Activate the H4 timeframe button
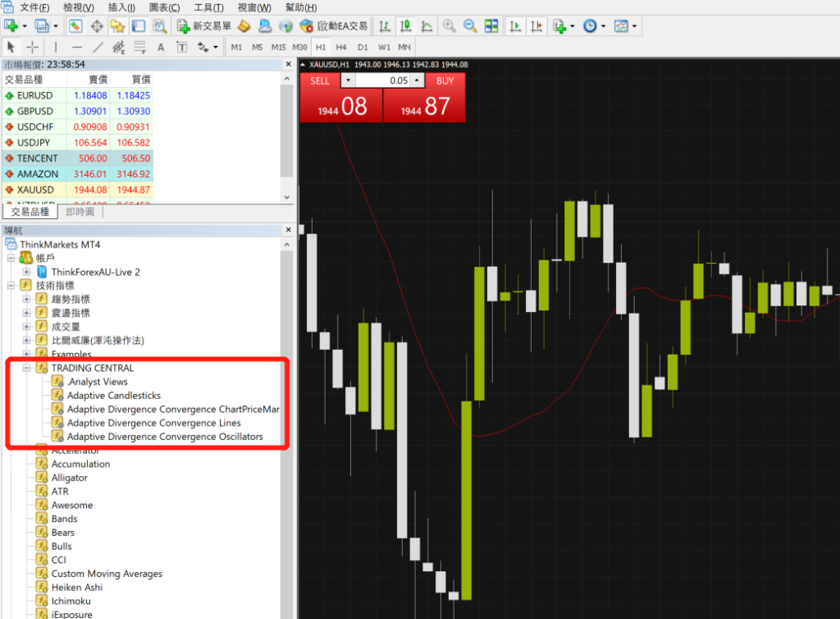The height and width of the screenshot is (619, 840). pos(341,47)
